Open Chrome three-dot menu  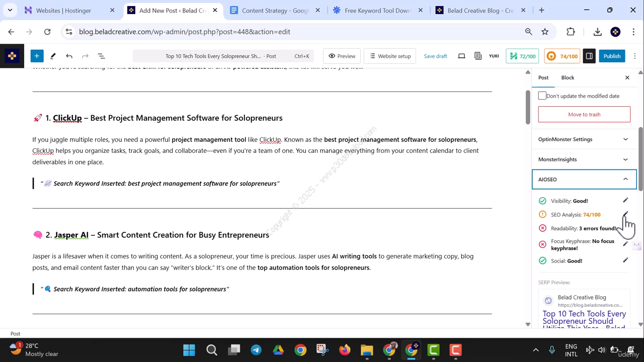pyautogui.click(x=633, y=32)
